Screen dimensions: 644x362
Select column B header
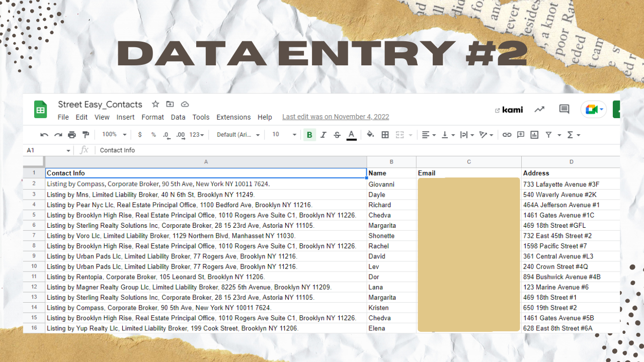(x=391, y=162)
